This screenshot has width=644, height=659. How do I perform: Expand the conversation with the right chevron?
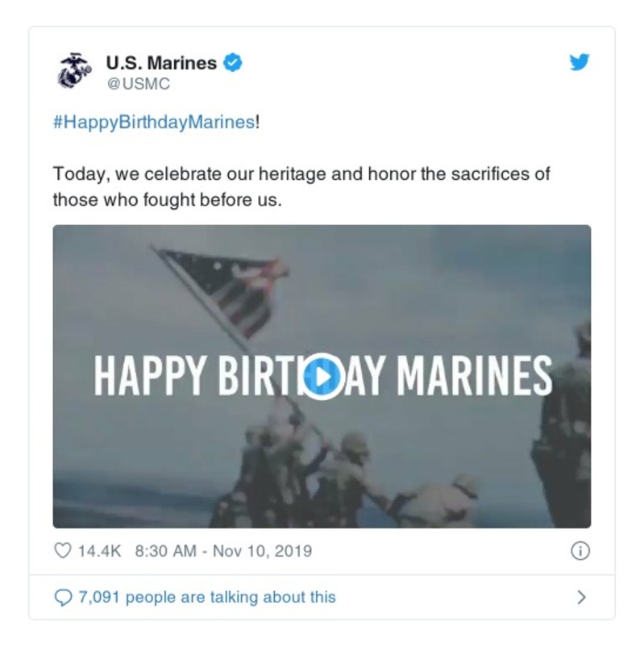[x=581, y=598]
